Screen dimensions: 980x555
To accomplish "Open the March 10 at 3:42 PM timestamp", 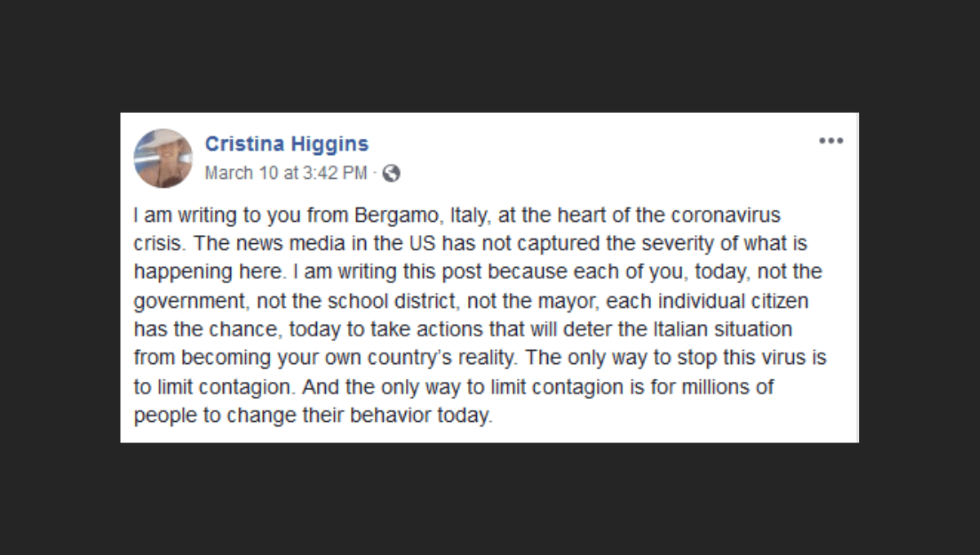I will click(x=286, y=173).
